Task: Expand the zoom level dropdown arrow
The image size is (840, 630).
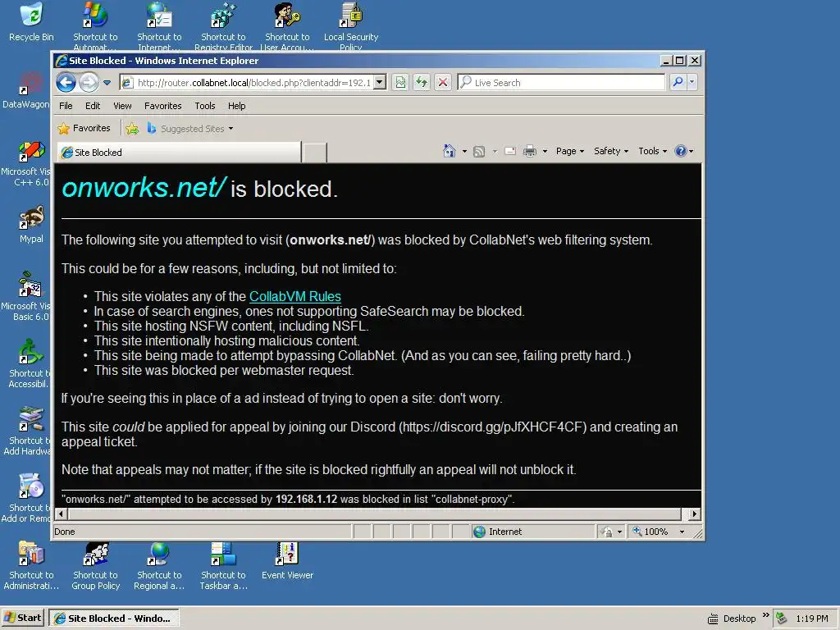Action: (x=682, y=532)
